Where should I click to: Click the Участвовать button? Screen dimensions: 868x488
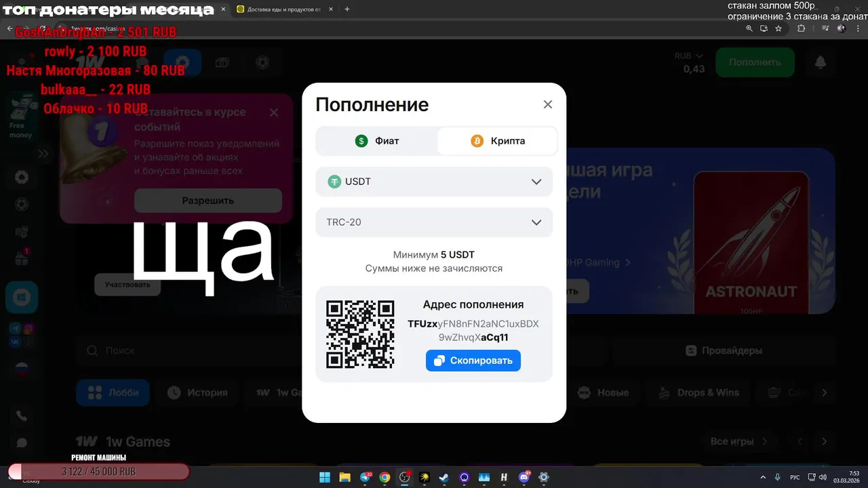pyautogui.click(x=127, y=285)
